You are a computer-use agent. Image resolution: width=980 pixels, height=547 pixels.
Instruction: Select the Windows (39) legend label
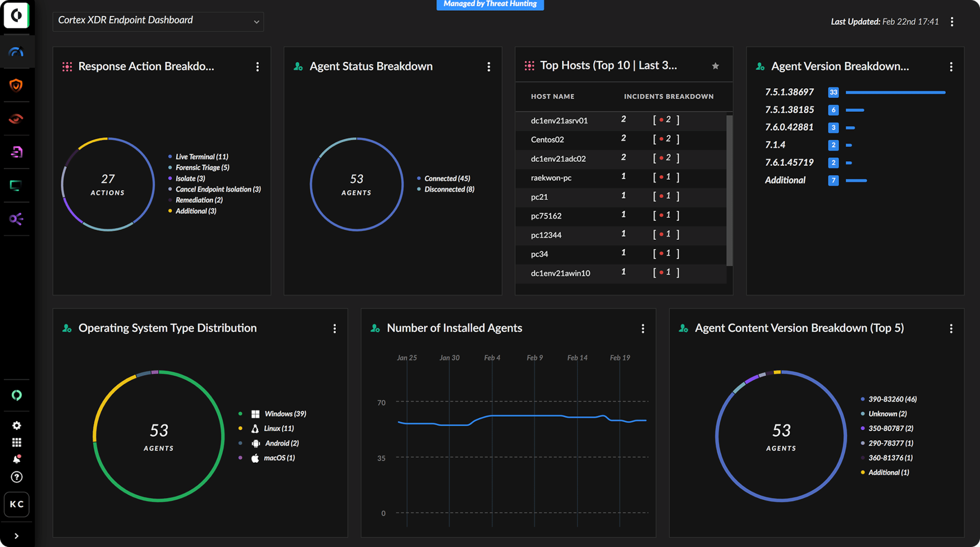click(x=285, y=414)
